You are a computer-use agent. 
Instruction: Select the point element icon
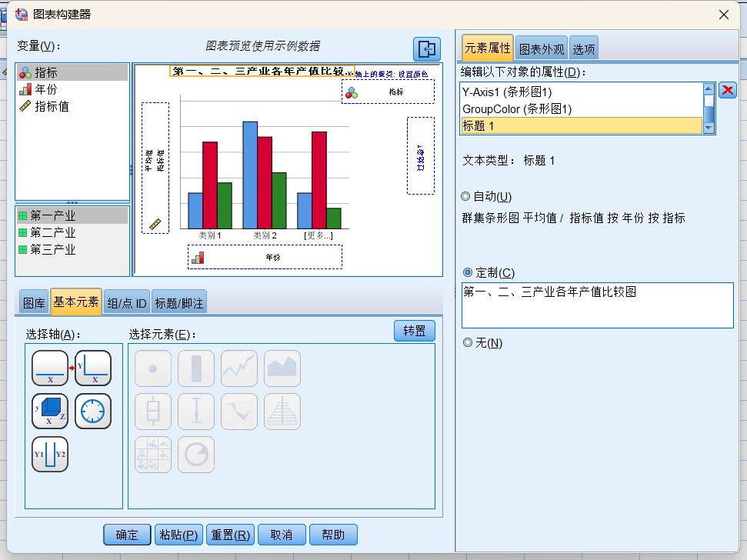pyautogui.click(x=152, y=369)
